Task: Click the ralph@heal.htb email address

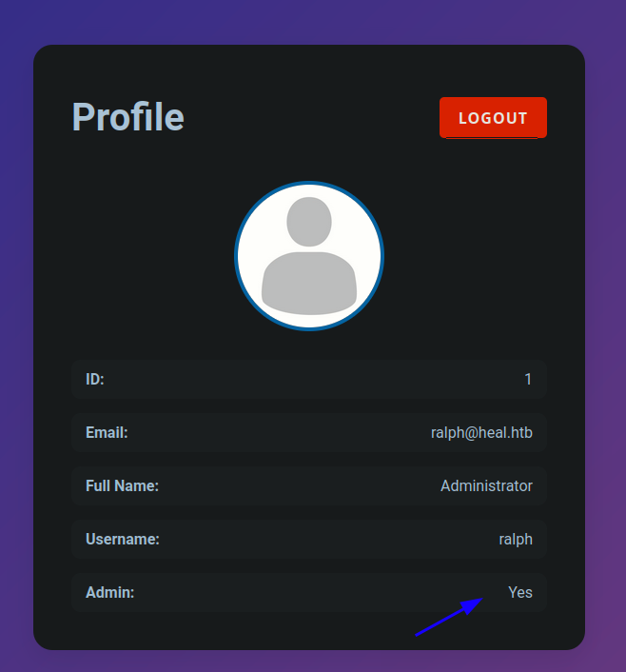Action: [x=481, y=432]
